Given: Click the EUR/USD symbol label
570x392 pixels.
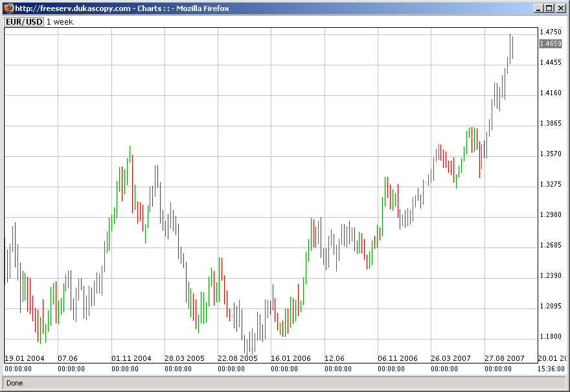Looking at the screenshot, I should click(x=24, y=22).
